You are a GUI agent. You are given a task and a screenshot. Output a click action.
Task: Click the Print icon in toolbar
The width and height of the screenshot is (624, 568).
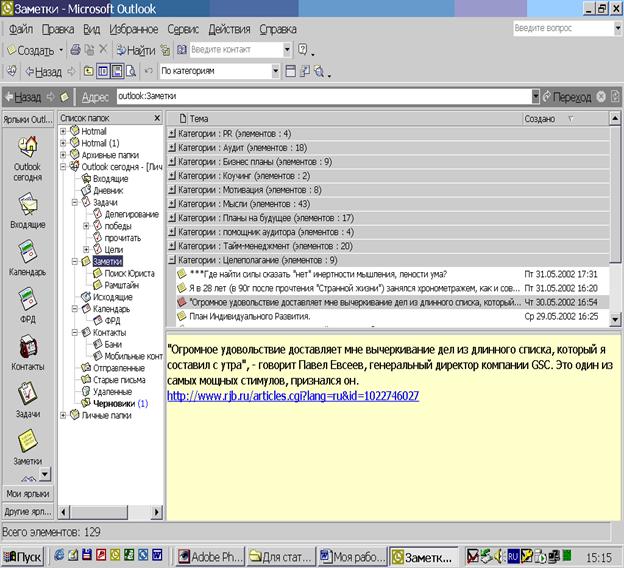click(75, 50)
